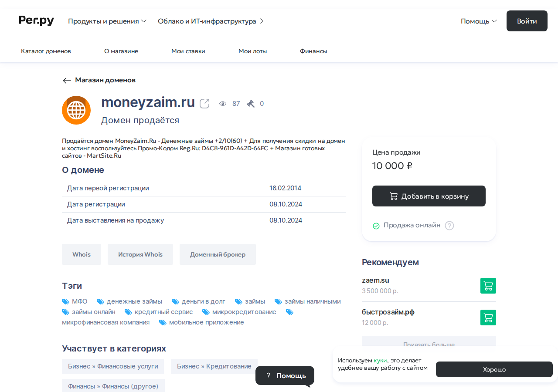Click the back arrow before Магазин доменов
This screenshot has height=392, width=558.
pos(67,81)
